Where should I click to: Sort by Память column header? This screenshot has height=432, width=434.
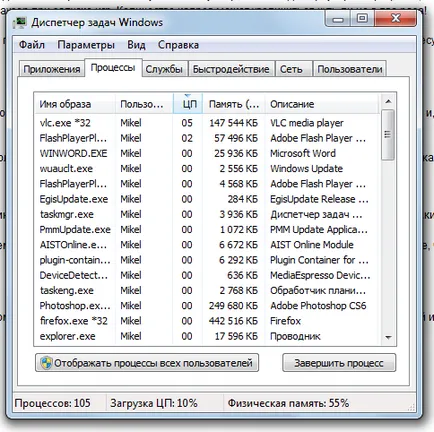pos(234,104)
